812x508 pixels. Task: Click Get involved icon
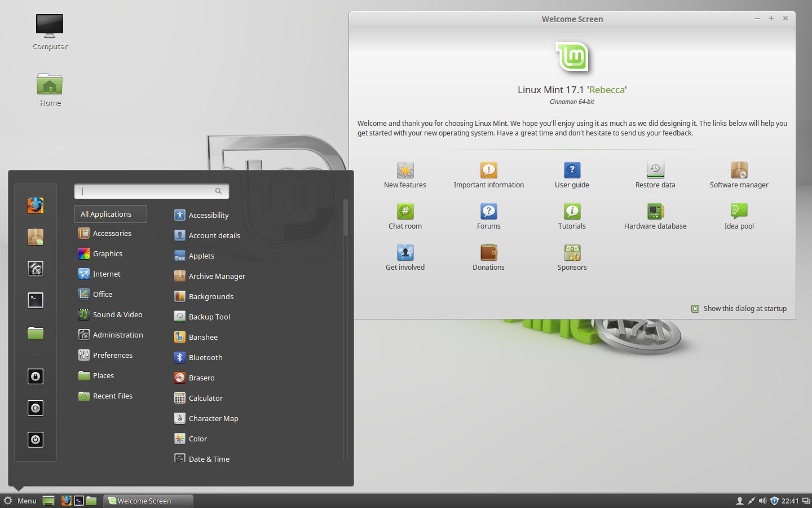click(x=405, y=252)
